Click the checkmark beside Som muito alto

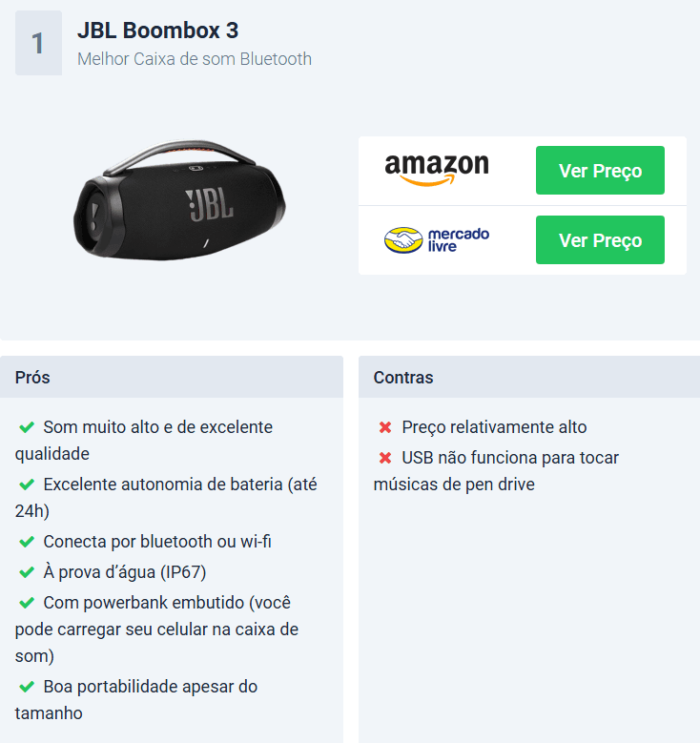coord(27,427)
